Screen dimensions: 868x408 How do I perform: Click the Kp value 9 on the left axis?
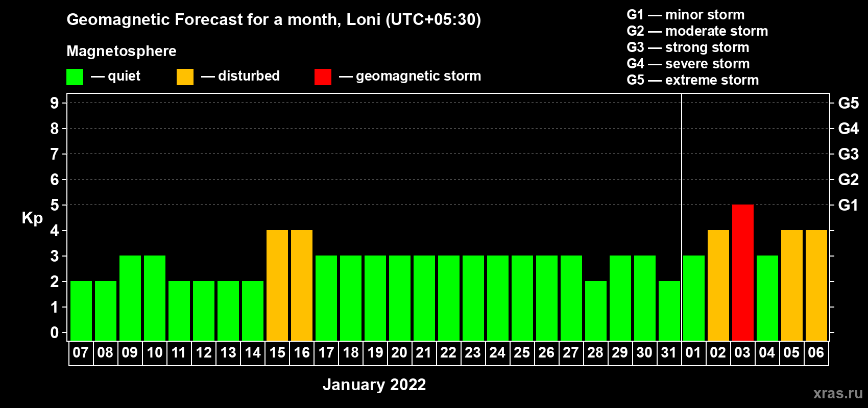(55, 103)
